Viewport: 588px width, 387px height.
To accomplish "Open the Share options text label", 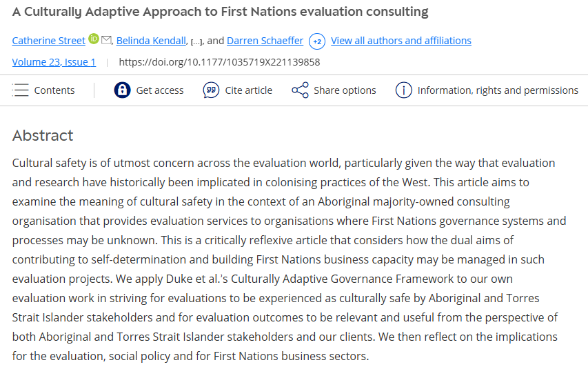I will (x=345, y=90).
